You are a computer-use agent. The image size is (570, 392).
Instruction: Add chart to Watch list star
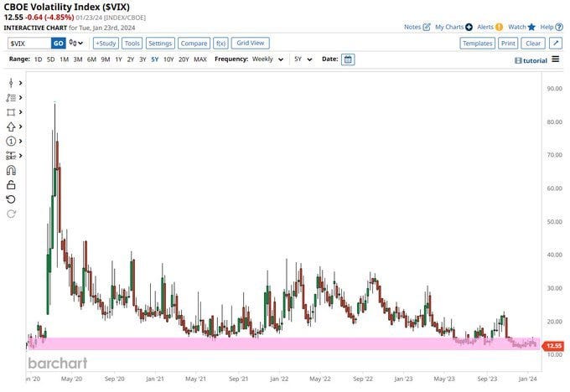(x=531, y=27)
